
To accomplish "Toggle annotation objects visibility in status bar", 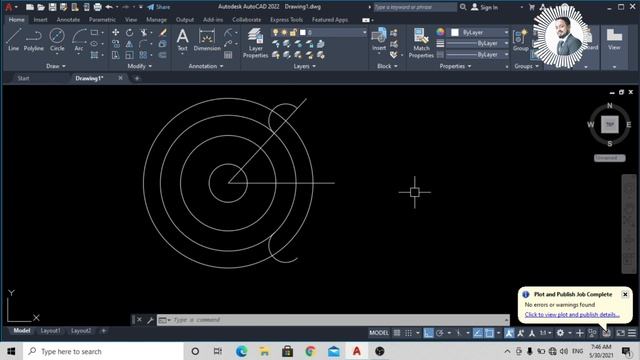I will pyautogui.click(x=509, y=333).
